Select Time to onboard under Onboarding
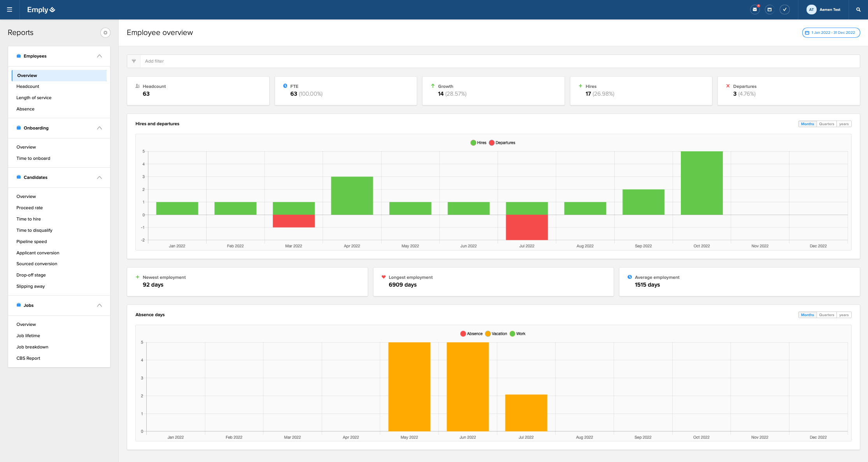This screenshot has height=462, width=868. 33,158
